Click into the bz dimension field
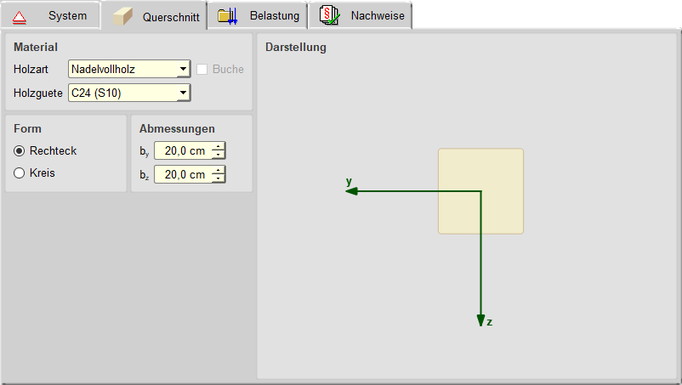682x385 pixels. coord(184,174)
